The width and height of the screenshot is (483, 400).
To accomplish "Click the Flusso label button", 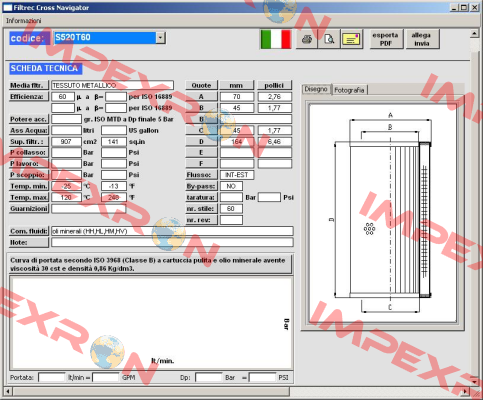I will click(201, 175).
